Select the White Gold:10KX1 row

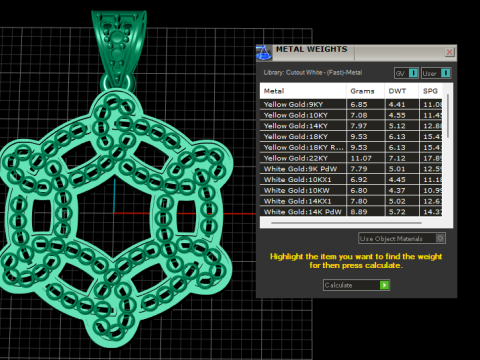pos(351,179)
